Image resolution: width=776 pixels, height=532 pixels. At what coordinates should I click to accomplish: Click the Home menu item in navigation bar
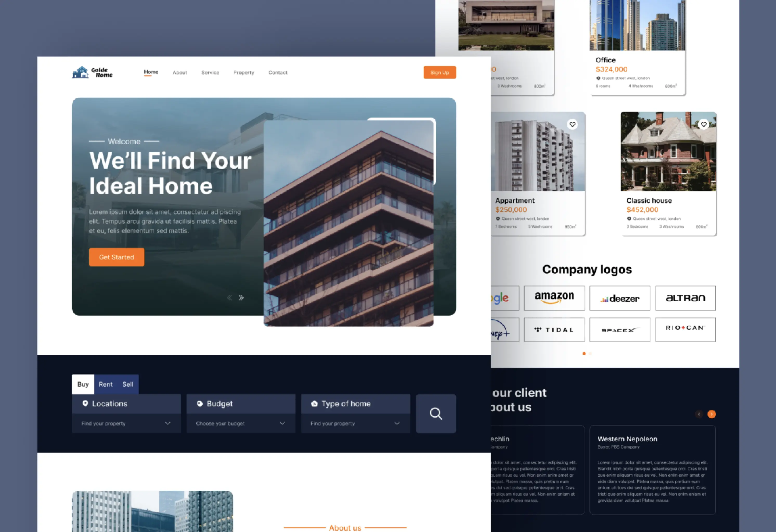[151, 72]
